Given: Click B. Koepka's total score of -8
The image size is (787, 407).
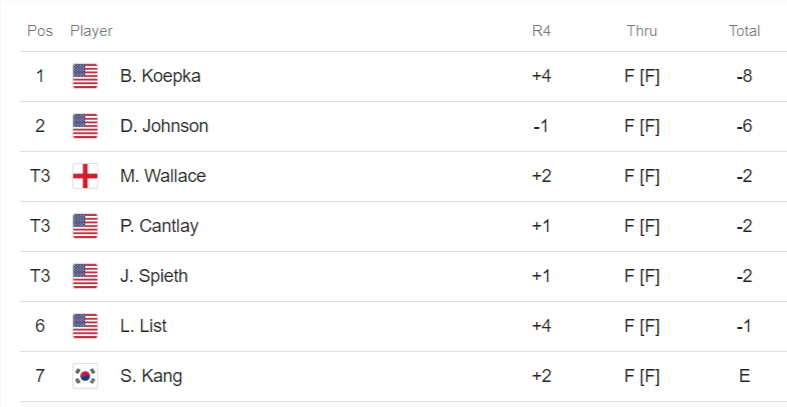Looking at the screenshot, I should click(743, 76).
